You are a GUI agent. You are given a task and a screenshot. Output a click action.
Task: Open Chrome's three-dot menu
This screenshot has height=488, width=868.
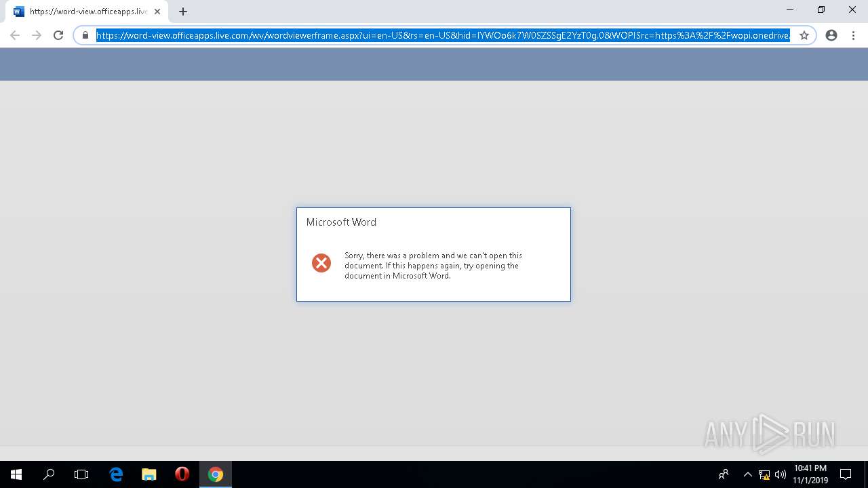point(853,35)
